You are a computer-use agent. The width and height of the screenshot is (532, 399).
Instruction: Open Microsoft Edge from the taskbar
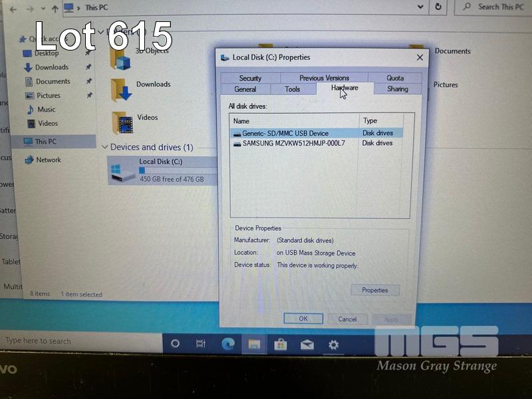tap(228, 344)
